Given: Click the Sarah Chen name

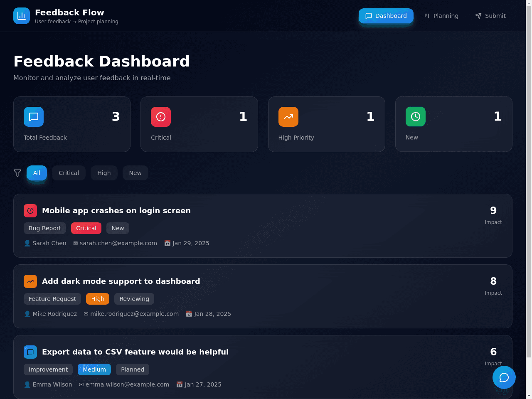Looking at the screenshot, I should tap(49, 243).
